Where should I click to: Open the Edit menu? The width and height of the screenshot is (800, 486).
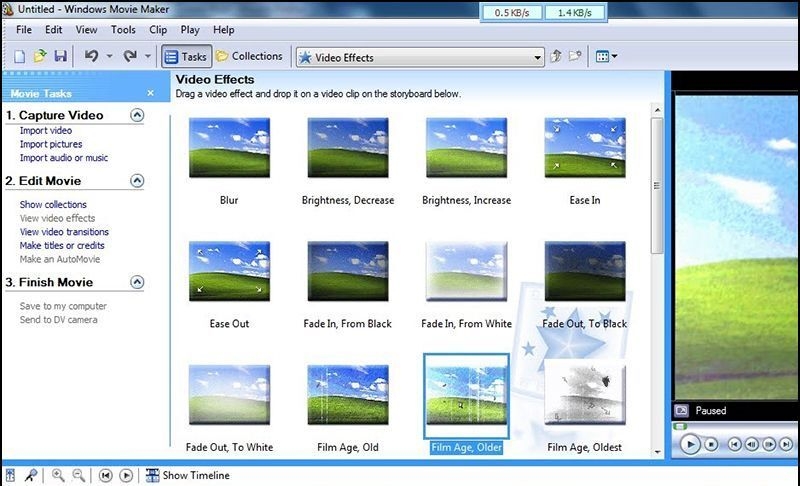[x=54, y=30]
